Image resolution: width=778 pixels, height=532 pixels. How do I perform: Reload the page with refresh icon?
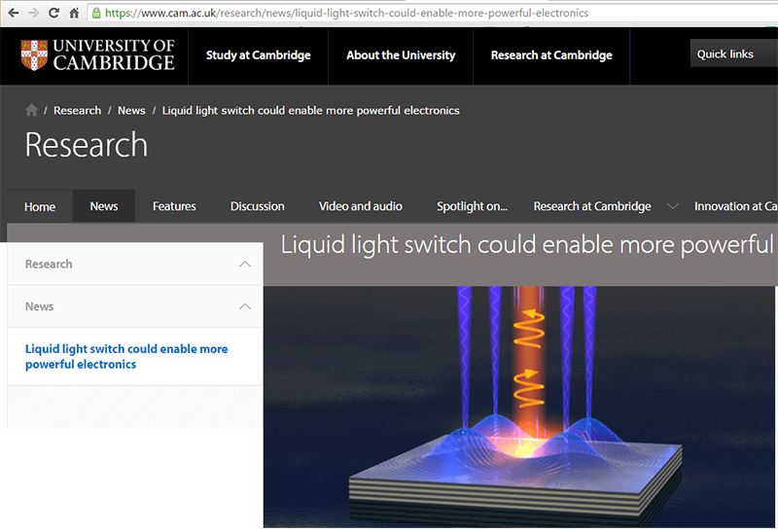point(54,13)
